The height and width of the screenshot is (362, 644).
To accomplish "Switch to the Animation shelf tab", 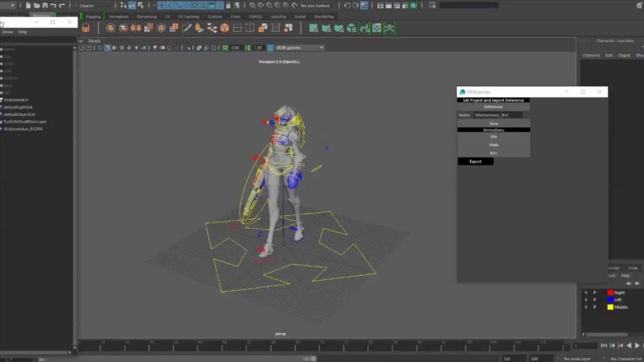I will tap(119, 17).
